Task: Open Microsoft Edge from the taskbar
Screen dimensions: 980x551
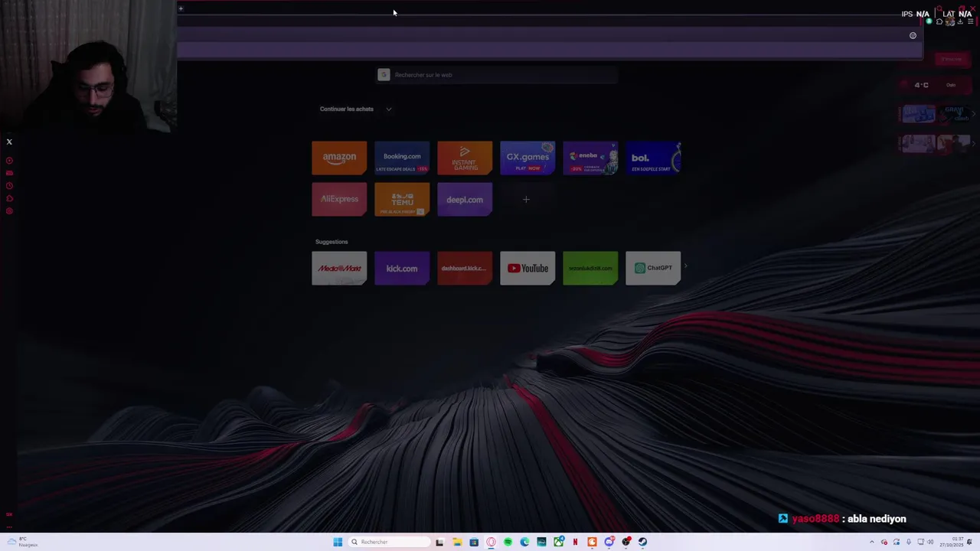Action: (x=524, y=542)
